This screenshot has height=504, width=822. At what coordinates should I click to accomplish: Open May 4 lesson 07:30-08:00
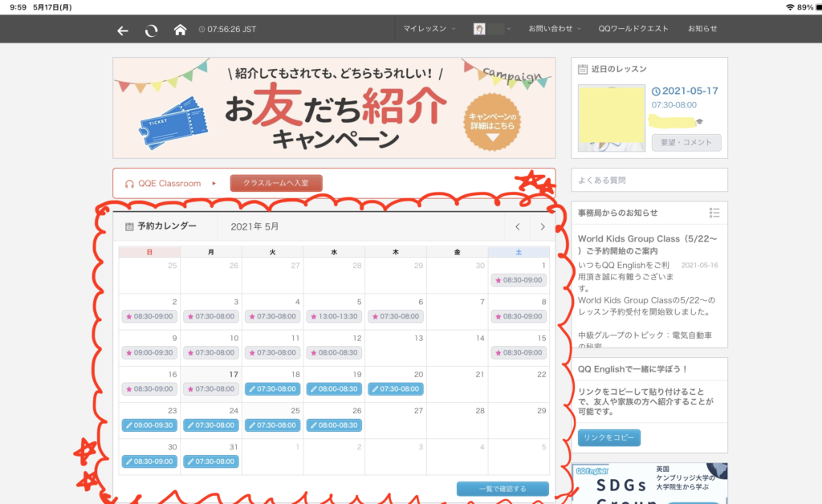[x=273, y=316]
